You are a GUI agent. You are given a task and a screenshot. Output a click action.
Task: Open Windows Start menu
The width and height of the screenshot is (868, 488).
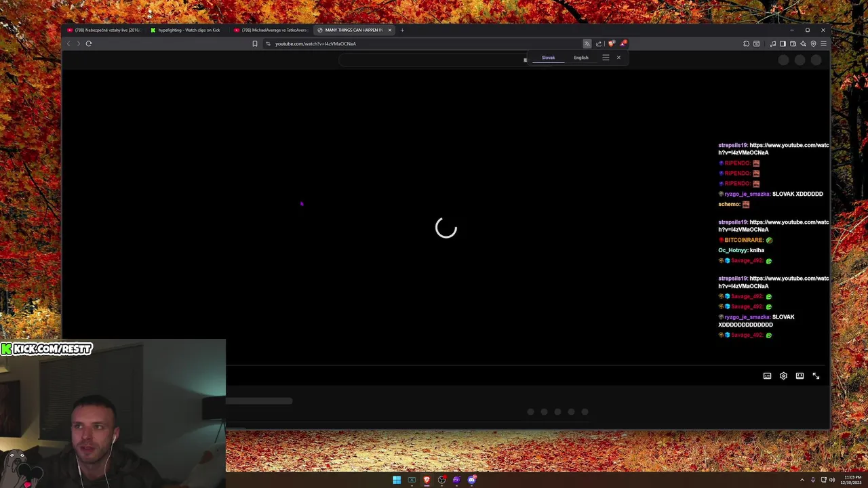[x=397, y=480]
